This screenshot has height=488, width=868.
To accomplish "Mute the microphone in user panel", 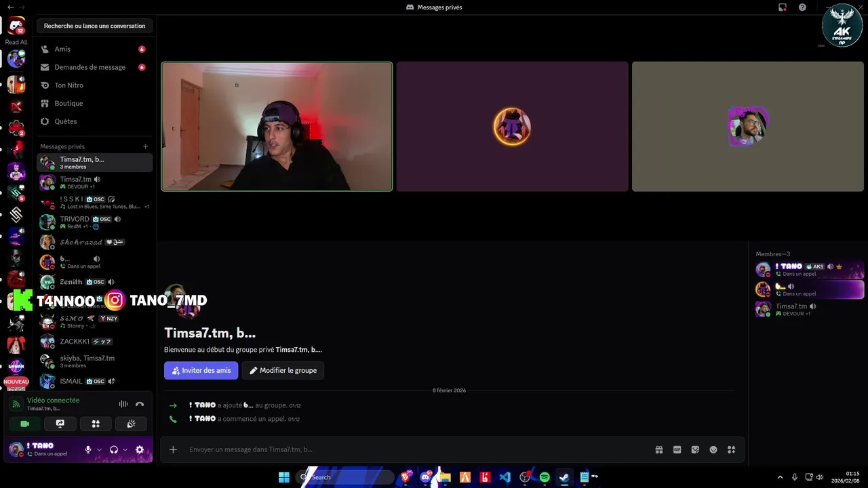I will [87, 449].
